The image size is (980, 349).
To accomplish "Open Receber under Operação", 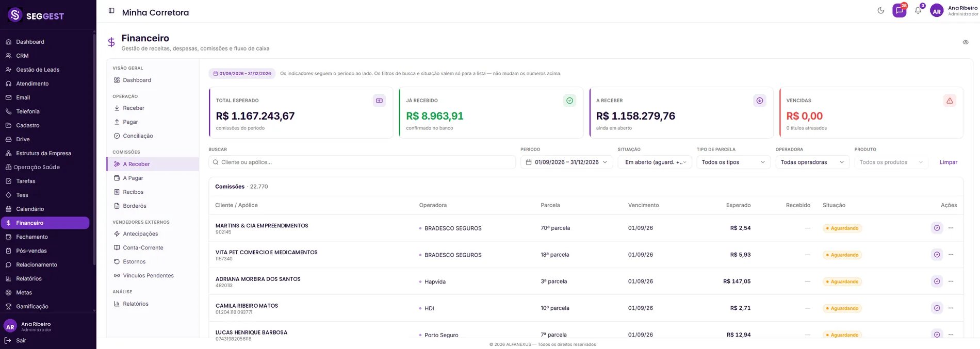I will 153,108.
